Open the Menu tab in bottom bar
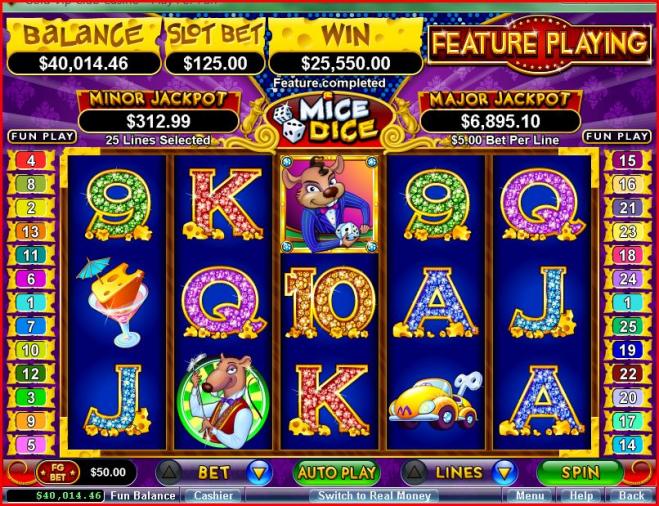The image size is (659, 506). [529, 496]
